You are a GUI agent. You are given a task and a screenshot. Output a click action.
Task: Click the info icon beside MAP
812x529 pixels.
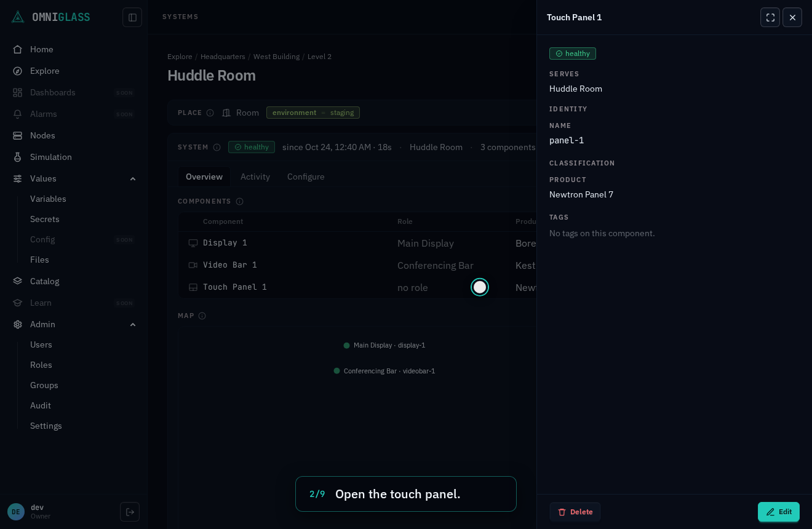coord(202,316)
